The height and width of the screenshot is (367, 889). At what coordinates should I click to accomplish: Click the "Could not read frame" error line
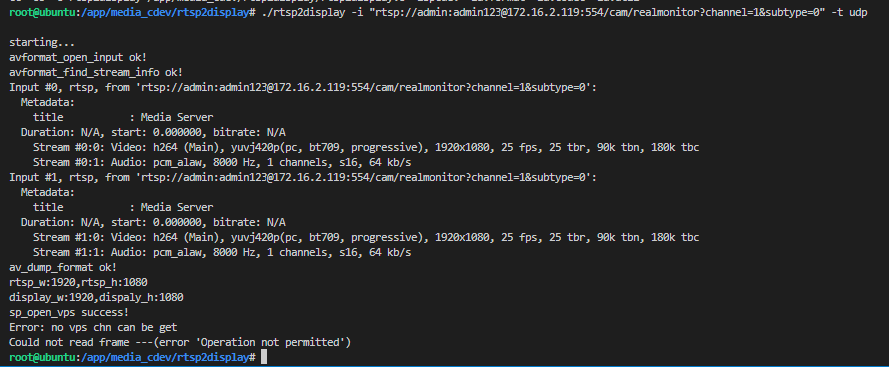180,342
